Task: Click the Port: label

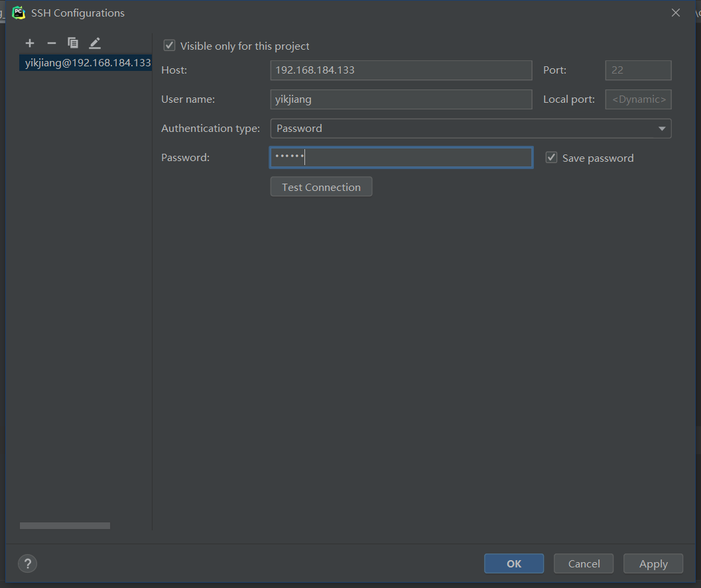Action: [x=554, y=70]
